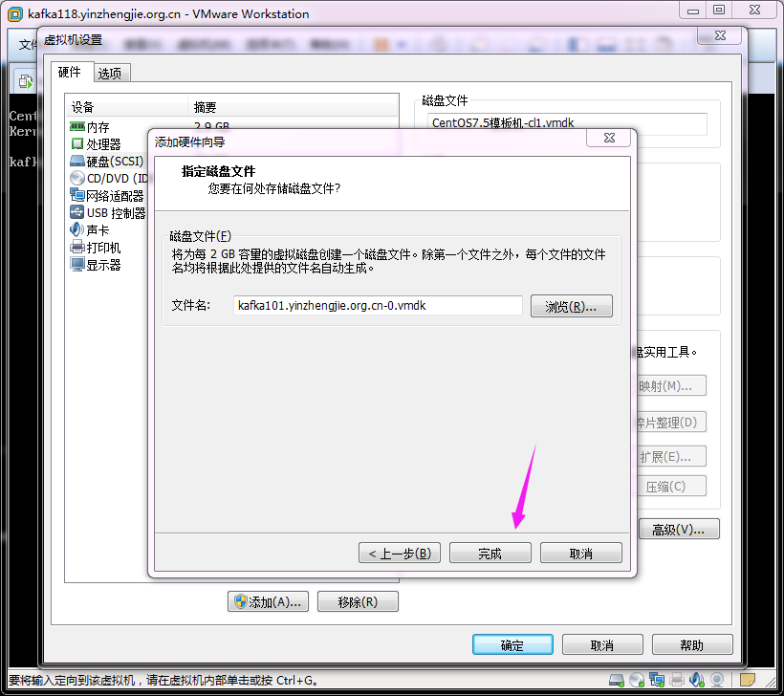Select the hard disk (SCSI) icon
This screenshot has height=696, width=784.
77,161
